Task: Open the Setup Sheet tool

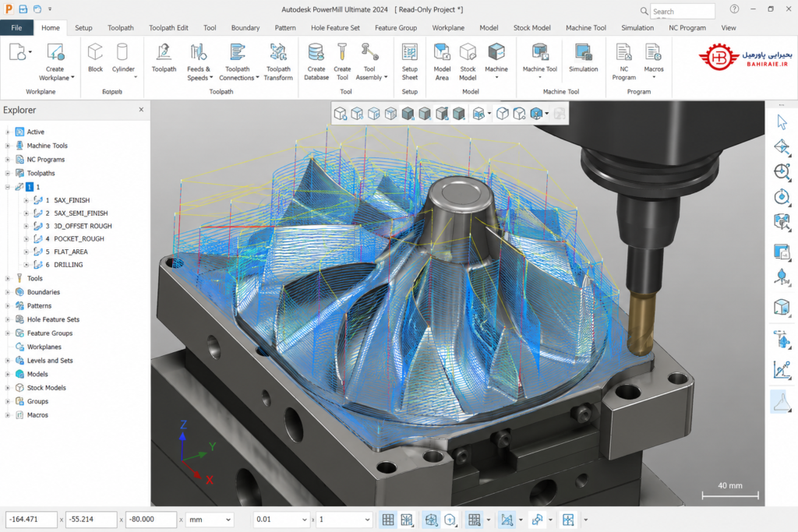Action: pos(410,62)
